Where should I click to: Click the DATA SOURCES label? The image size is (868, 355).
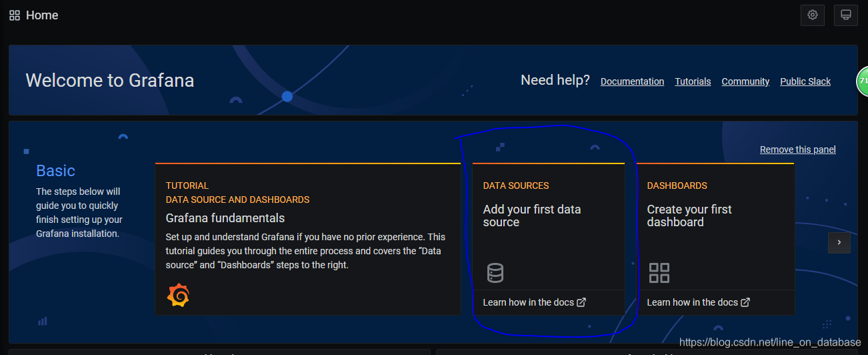(516, 186)
